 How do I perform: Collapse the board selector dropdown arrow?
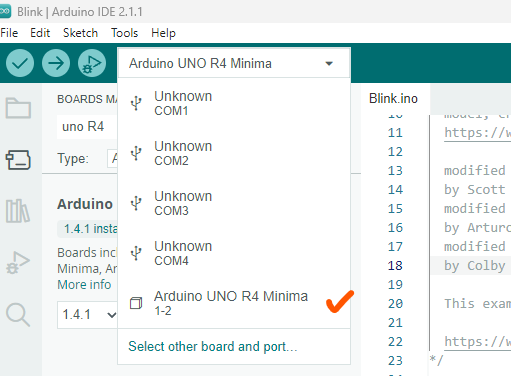[x=329, y=64]
